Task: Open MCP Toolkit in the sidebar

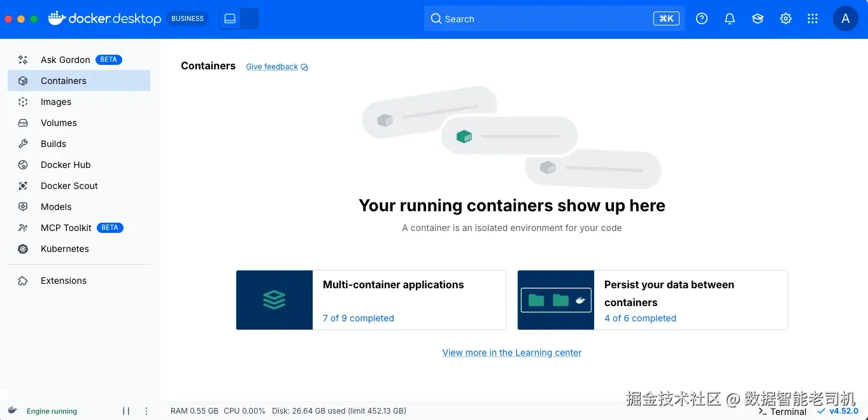Action: [x=79, y=228]
